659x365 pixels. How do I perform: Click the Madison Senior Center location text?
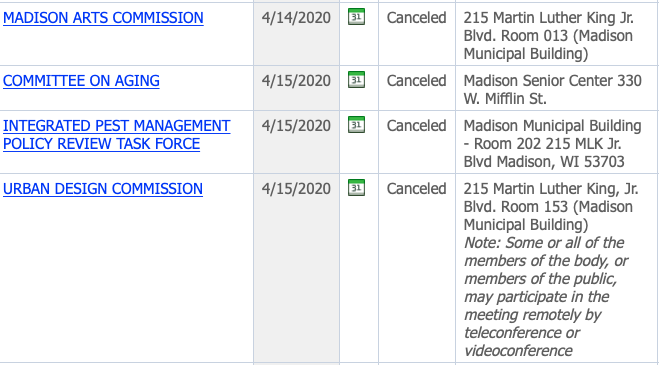(x=553, y=90)
